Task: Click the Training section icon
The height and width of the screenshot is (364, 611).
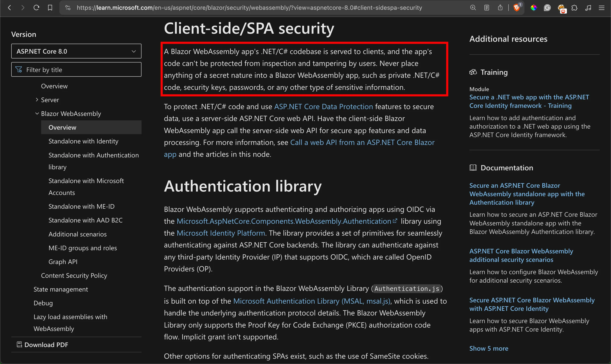Action: coord(473,72)
